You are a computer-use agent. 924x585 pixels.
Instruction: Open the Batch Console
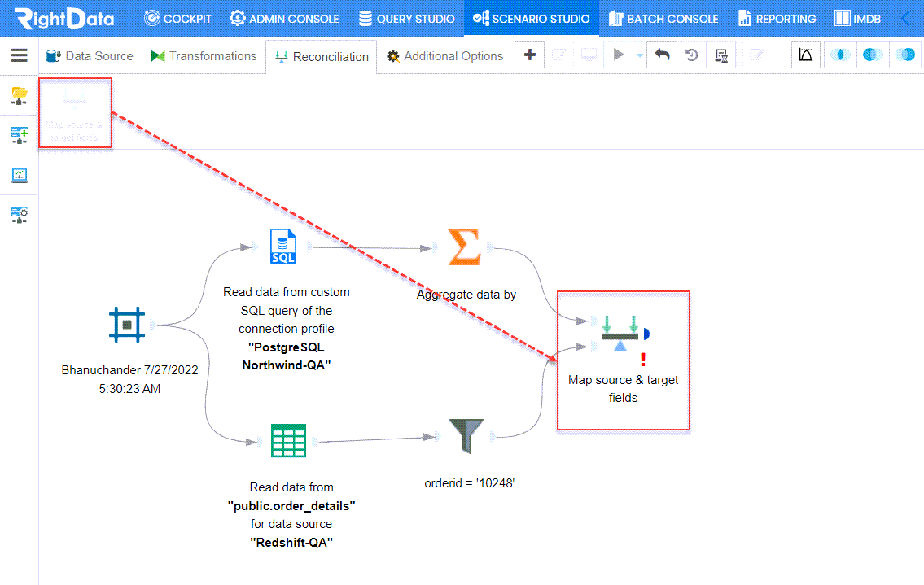tap(663, 18)
